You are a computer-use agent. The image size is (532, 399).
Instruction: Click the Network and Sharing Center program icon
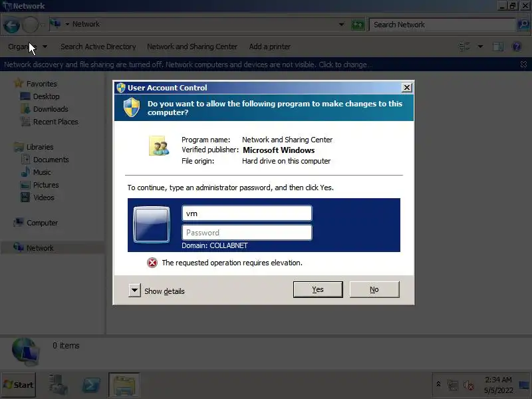(x=159, y=146)
